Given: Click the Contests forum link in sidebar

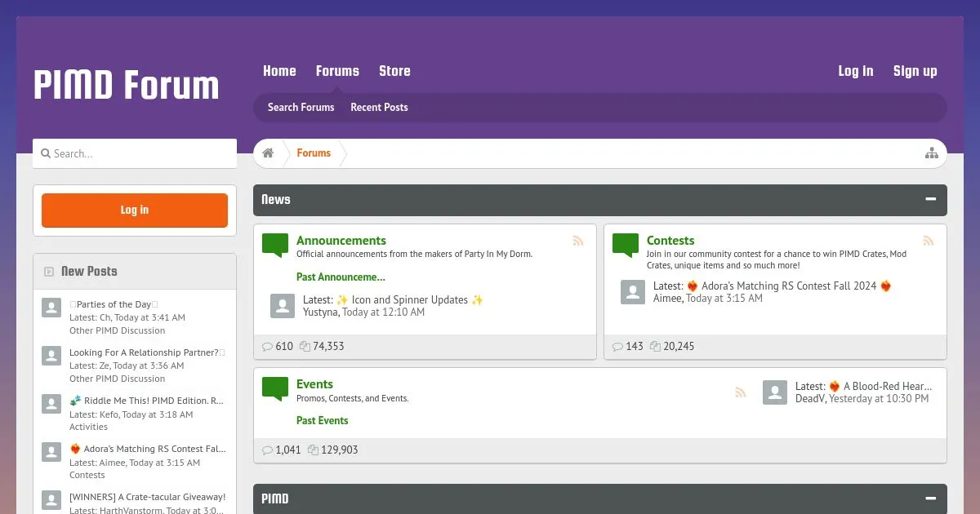Looking at the screenshot, I should click(x=87, y=475).
